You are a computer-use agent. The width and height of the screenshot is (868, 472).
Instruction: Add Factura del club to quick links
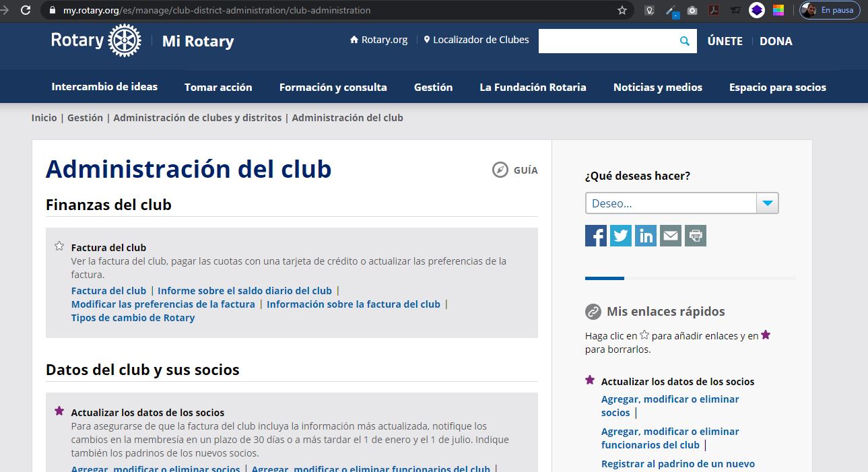pos(59,246)
